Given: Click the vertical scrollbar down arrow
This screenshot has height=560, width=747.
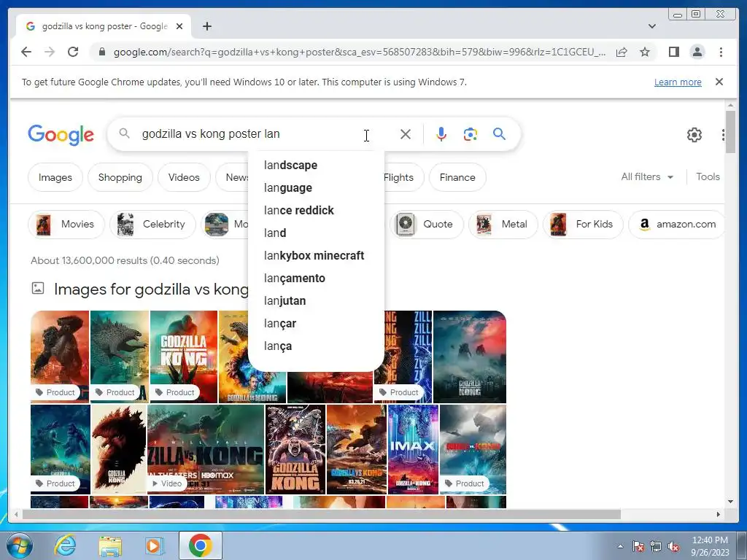Looking at the screenshot, I should [730, 502].
